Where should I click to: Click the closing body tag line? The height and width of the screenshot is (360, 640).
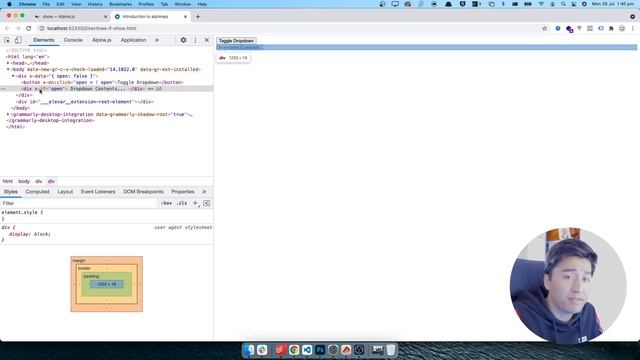(x=20, y=108)
